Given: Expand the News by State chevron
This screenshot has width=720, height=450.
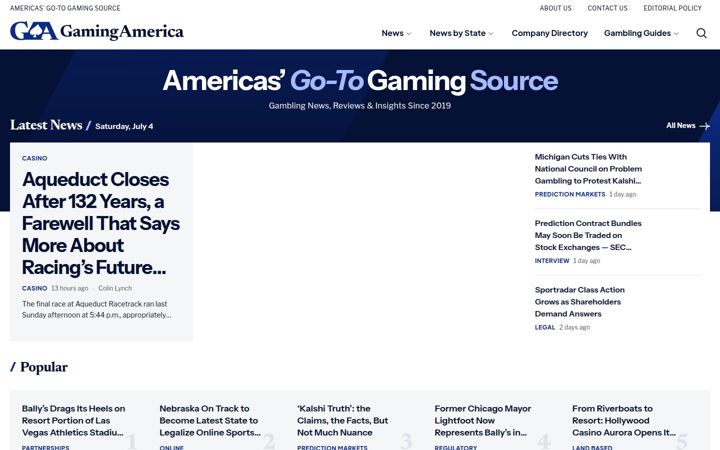Looking at the screenshot, I should [490, 34].
